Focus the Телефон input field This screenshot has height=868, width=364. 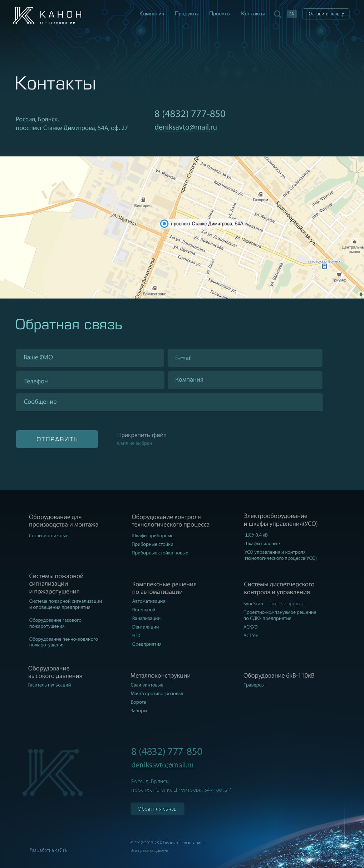(90, 380)
